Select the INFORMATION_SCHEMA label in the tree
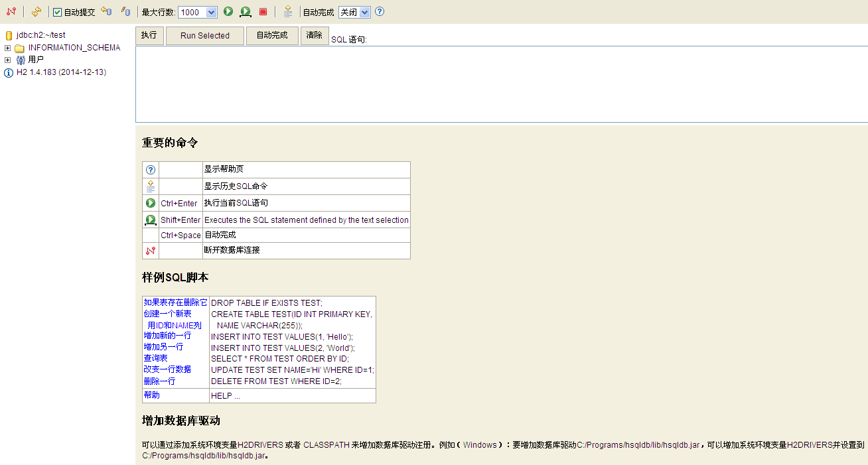The width and height of the screenshot is (868, 465). pyautogui.click(x=74, y=48)
